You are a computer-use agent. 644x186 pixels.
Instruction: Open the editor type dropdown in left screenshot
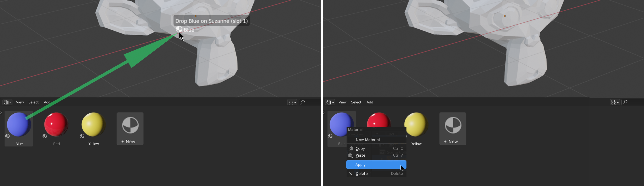[7, 102]
